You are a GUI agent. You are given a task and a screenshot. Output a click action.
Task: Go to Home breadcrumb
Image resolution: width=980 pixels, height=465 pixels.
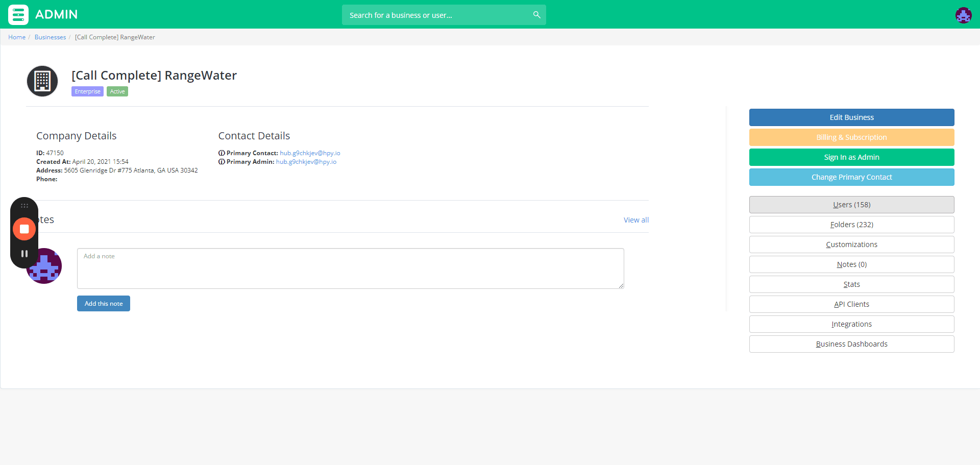(17, 37)
